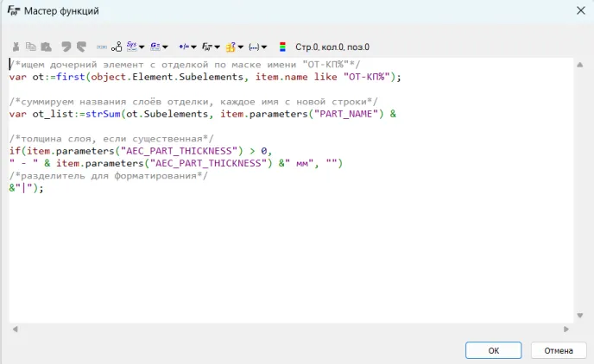Screen dimensions: 594x364
Task: Click the Copy icon in toolbar
Action: [x=30, y=47]
